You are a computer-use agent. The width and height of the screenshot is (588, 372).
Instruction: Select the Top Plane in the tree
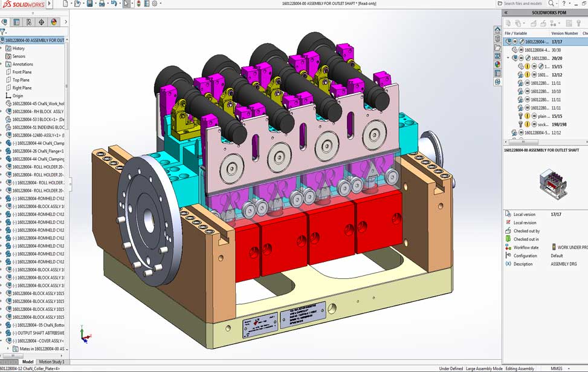click(x=21, y=80)
